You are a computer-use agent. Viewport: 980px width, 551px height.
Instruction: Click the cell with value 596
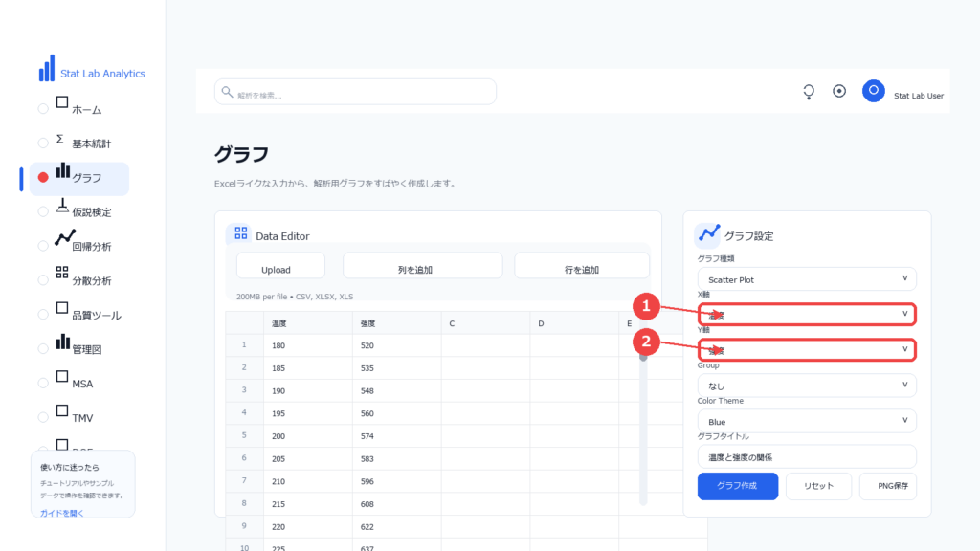(396, 482)
